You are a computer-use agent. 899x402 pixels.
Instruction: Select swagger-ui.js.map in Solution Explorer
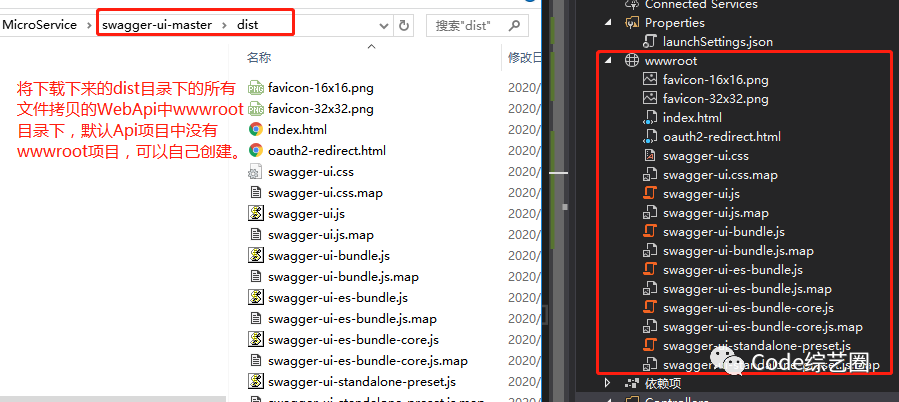pyautogui.click(x=716, y=213)
